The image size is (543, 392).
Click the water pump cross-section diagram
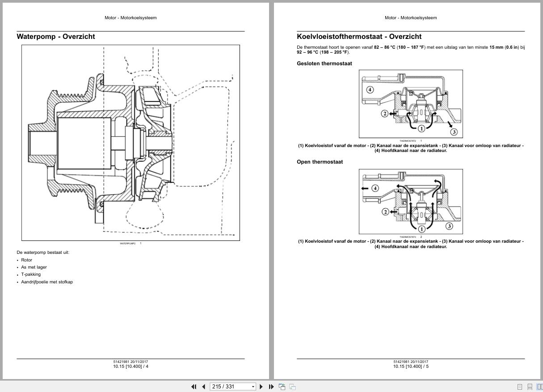[x=130, y=143]
